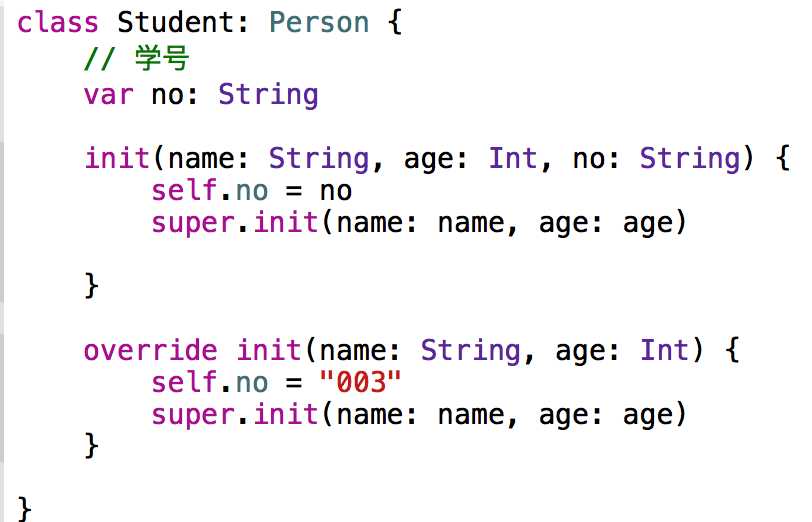Click the var keyword
Image resolution: width=812 pixels, height=522 pixels.
click(109, 95)
